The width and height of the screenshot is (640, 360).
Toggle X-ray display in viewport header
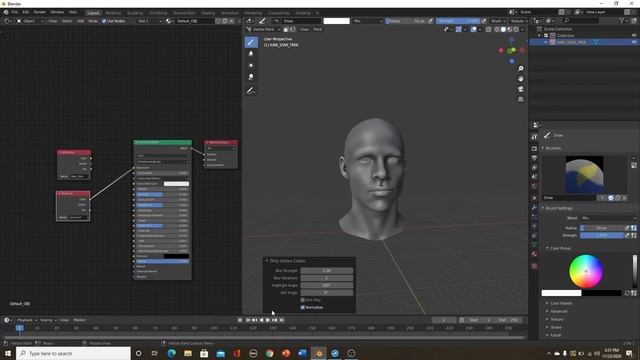pyautogui.click(x=489, y=29)
